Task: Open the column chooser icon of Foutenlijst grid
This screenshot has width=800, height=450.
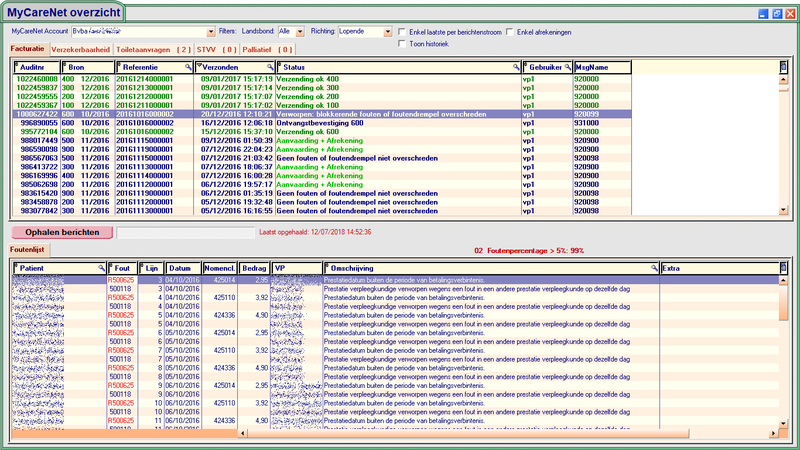Action: tap(783, 268)
